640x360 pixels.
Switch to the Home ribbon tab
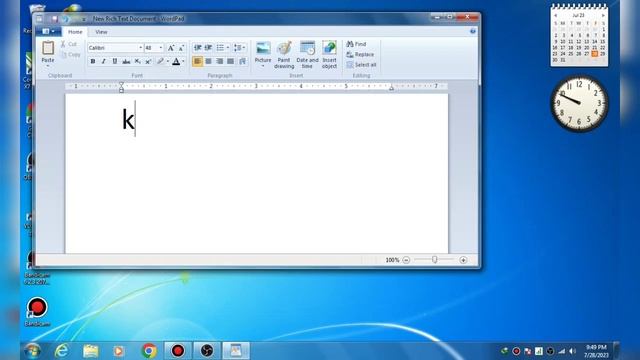click(x=75, y=32)
